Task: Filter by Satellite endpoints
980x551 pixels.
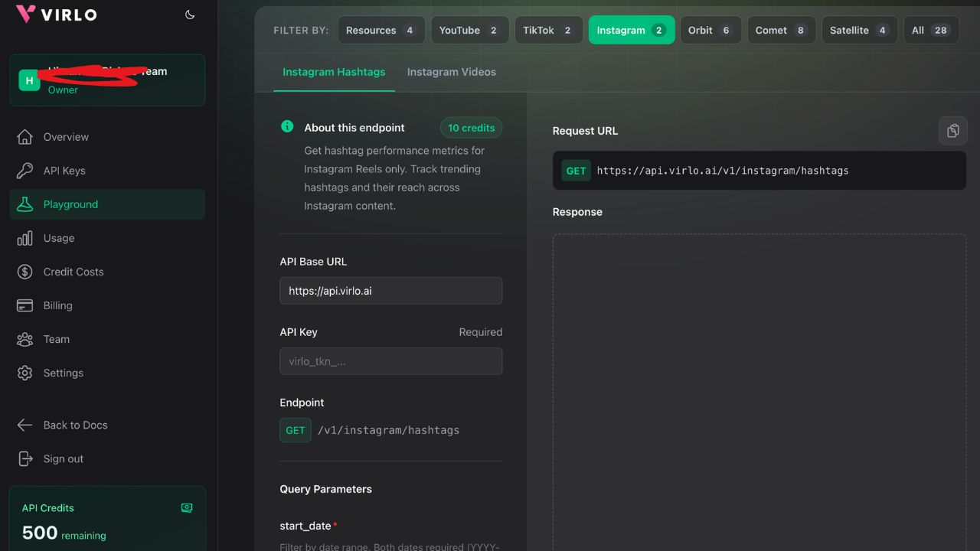Action: click(859, 30)
